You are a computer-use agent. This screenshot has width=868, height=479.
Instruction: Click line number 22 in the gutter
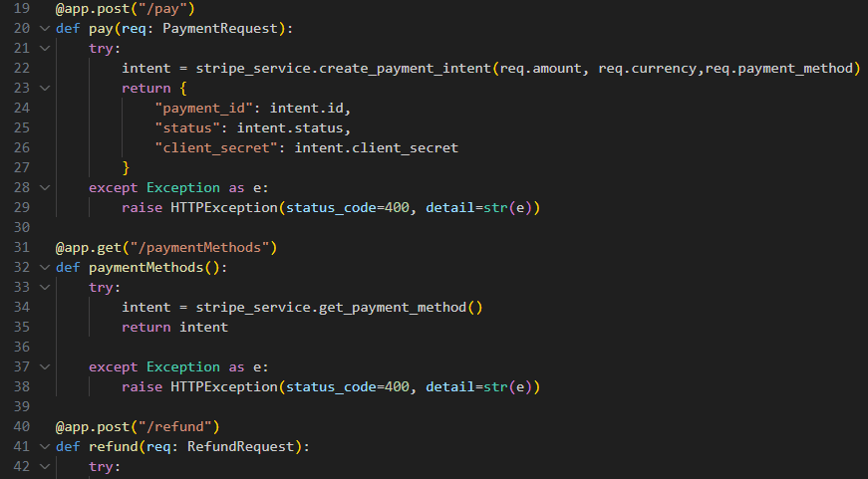pos(22,68)
